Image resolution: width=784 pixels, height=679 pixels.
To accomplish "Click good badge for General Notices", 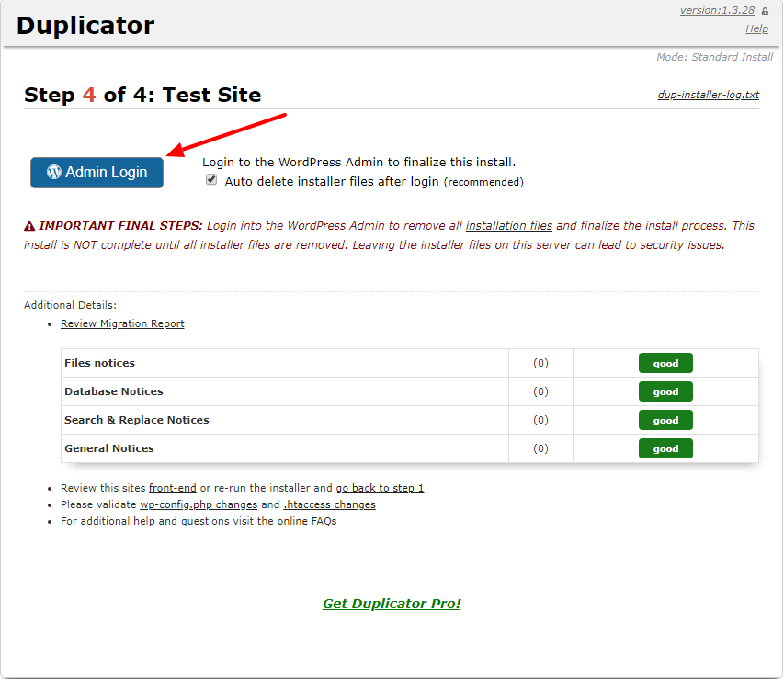I will coord(665,448).
